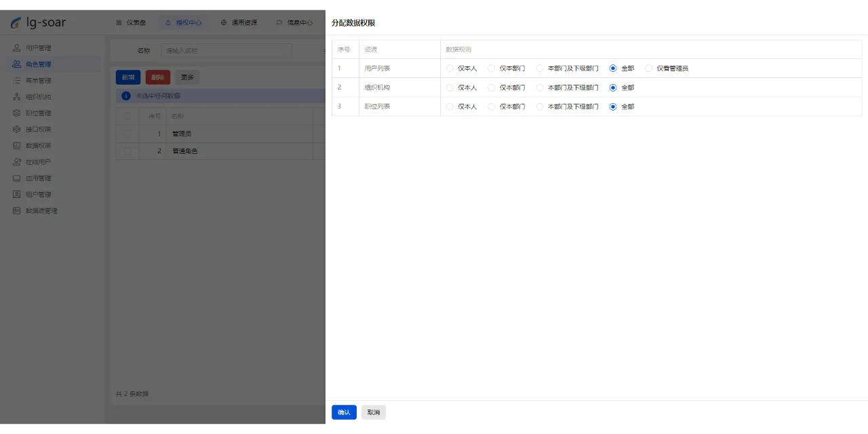Click the 仪表盘 grid icon in top nav
This screenshot has height=434, width=868.
pos(119,22)
